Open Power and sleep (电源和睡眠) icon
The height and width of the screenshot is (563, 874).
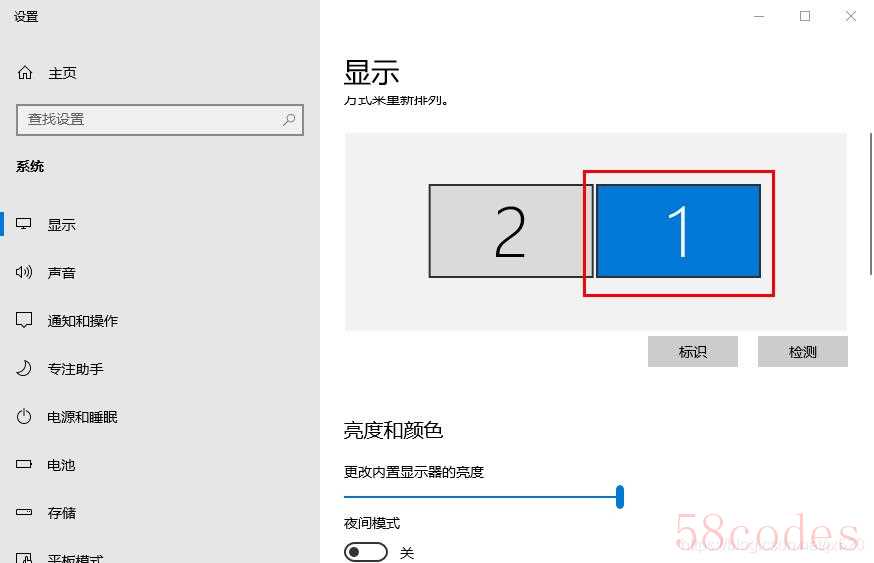(x=24, y=416)
